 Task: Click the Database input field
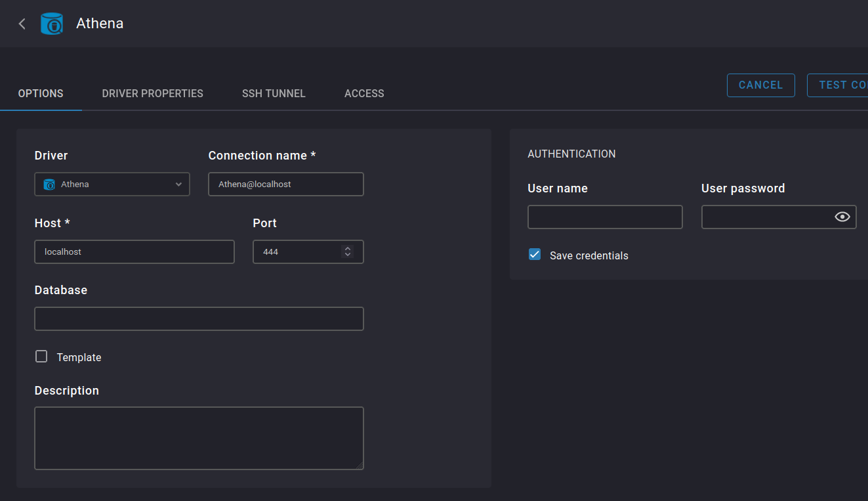tap(199, 318)
